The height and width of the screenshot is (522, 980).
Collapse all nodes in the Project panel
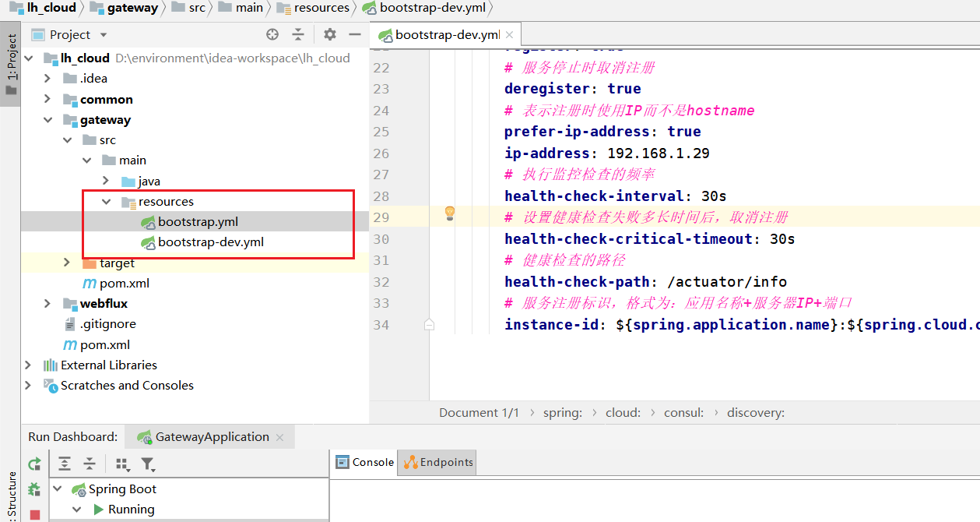pos(298,34)
